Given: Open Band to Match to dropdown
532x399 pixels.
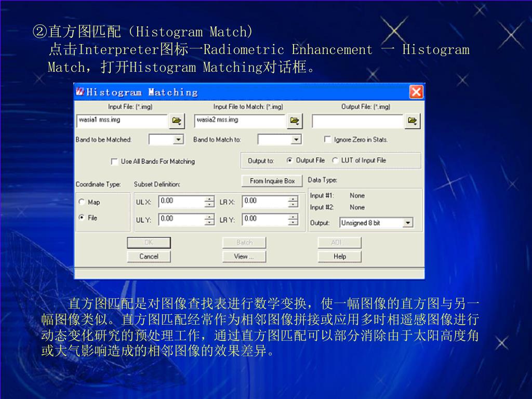Looking at the screenshot, I should 296,139.
